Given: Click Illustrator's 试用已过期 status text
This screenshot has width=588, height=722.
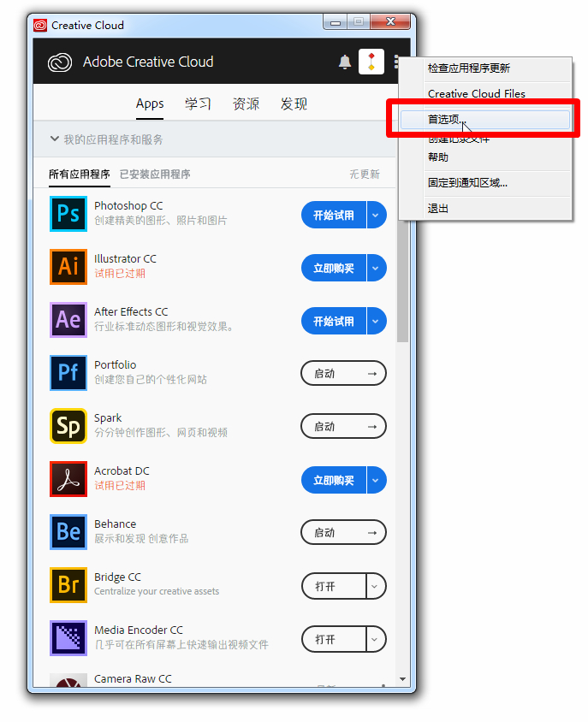Looking at the screenshot, I should pyautogui.click(x=120, y=274).
